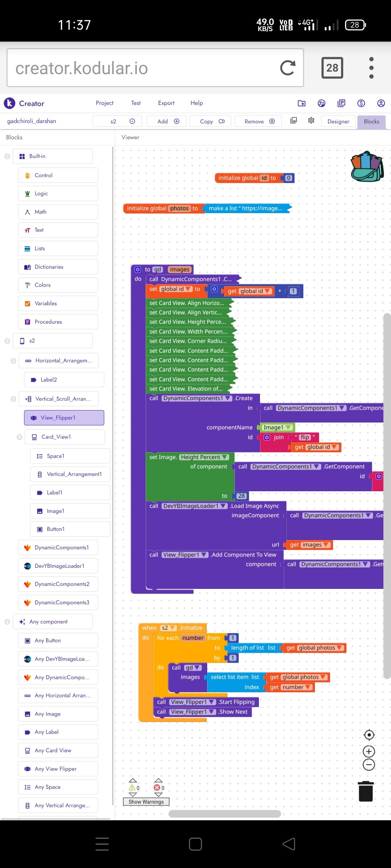
Task: Open the theme palette icon
Action: click(321, 103)
